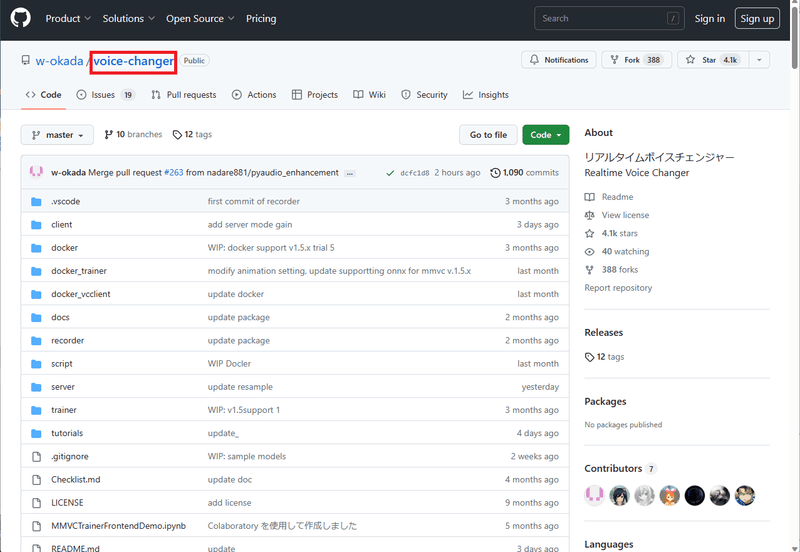Focus the Search input field
This screenshot has width=800, height=552.
pyautogui.click(x=609, y=18)
